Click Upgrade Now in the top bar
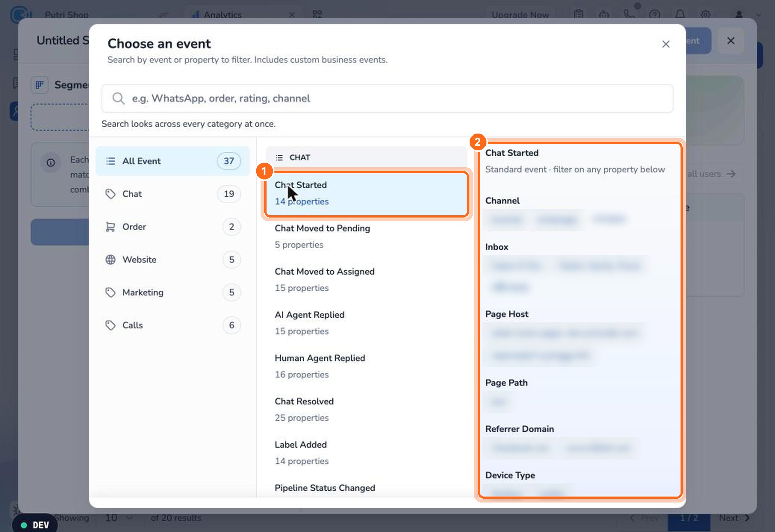Image resolution: width=775 pixels, height=532 pixels. [x=520, y=15]
